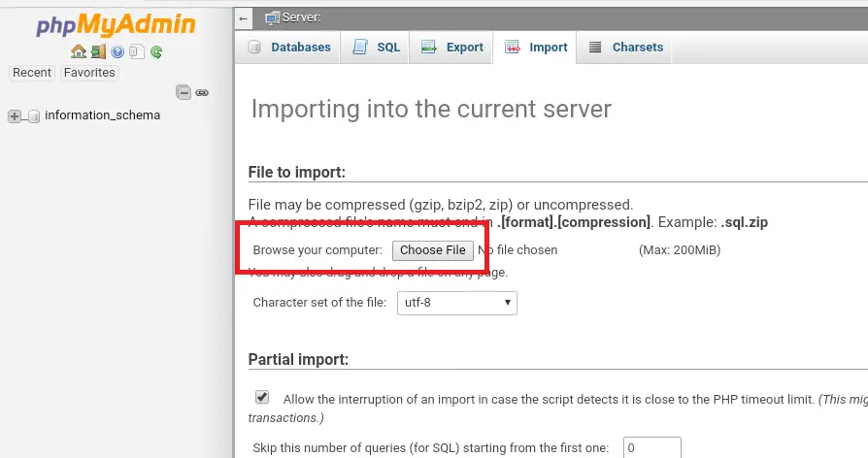Click the link with main panel chain icon
Viewport: 868px width, 458px height.
202,93
